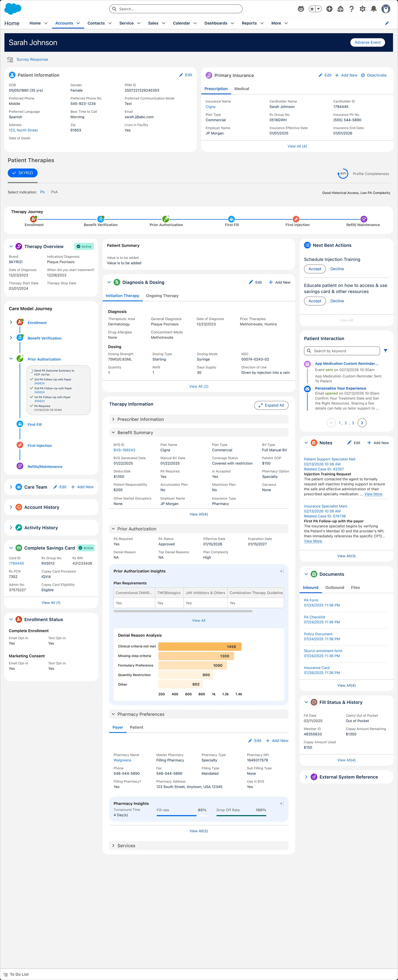Click the Plan Requirements horizontal scrollbar
The height and width of the screenshot is (980, 398).
[x=183, y=611]
